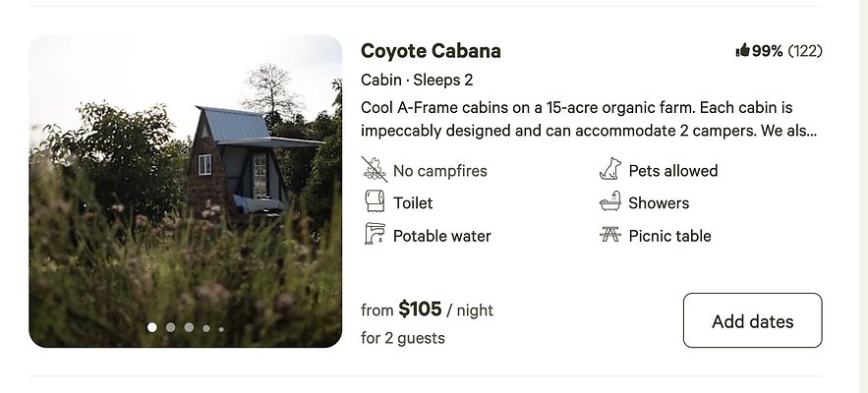Switch to the third carousel dot
868x393 pixels.
(189, 327)
